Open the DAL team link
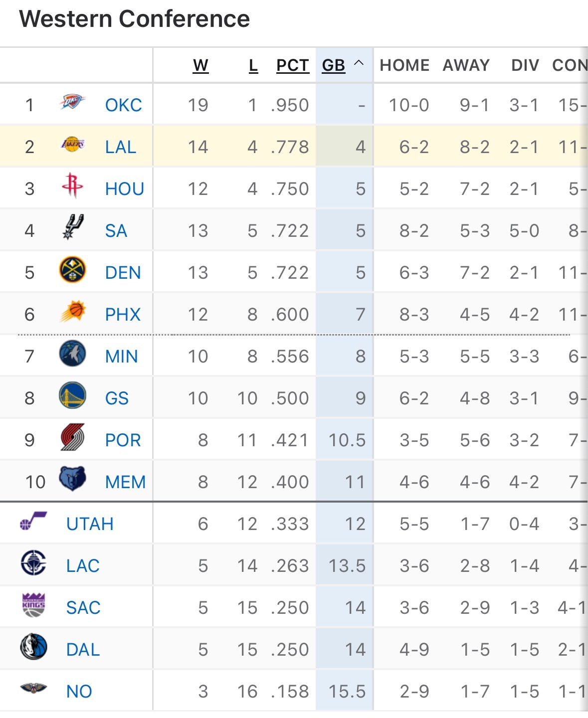Image resolution: width=588 pixels, height=718 pixels. [x=83, y=650]
